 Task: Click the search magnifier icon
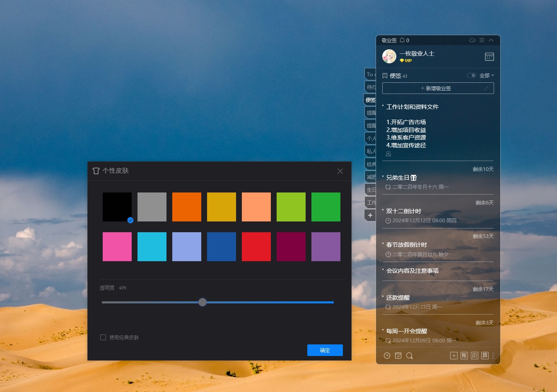(410, 356)
